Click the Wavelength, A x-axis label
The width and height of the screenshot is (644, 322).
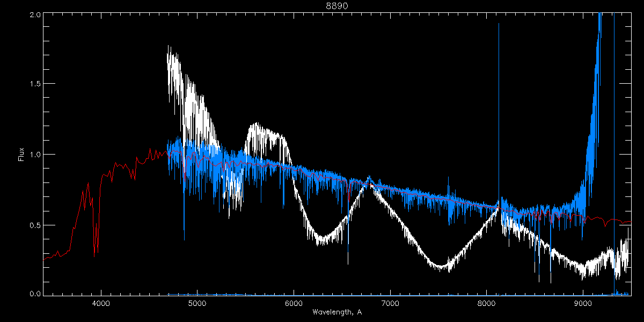(336, 312)
